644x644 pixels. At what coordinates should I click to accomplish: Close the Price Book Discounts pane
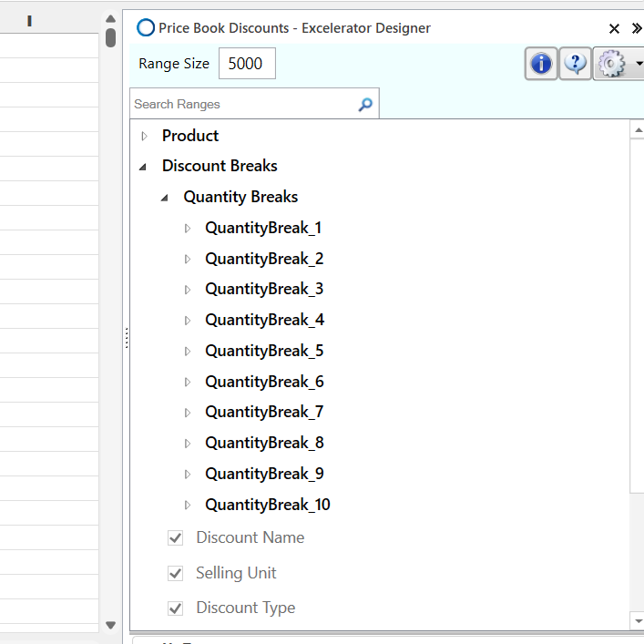[x=614, y=28]
